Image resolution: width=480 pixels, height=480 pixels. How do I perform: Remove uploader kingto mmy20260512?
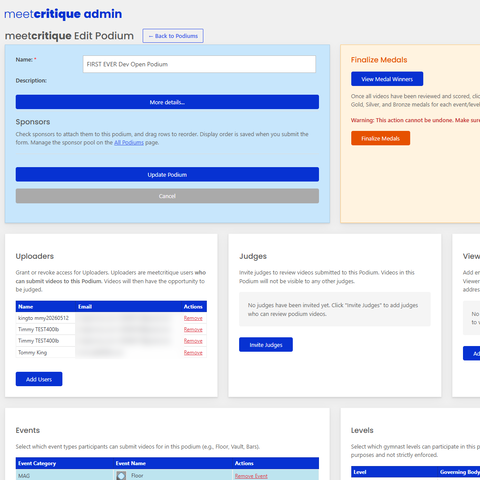(193, 318)
